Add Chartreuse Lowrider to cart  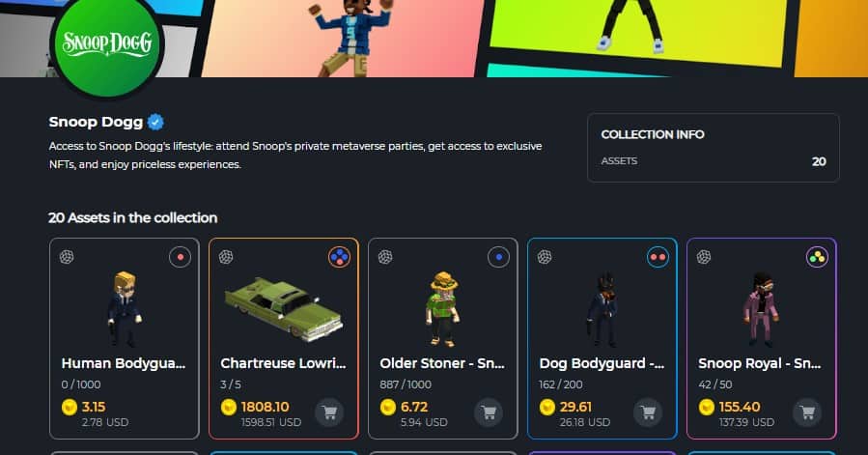[x=329, y=412]
